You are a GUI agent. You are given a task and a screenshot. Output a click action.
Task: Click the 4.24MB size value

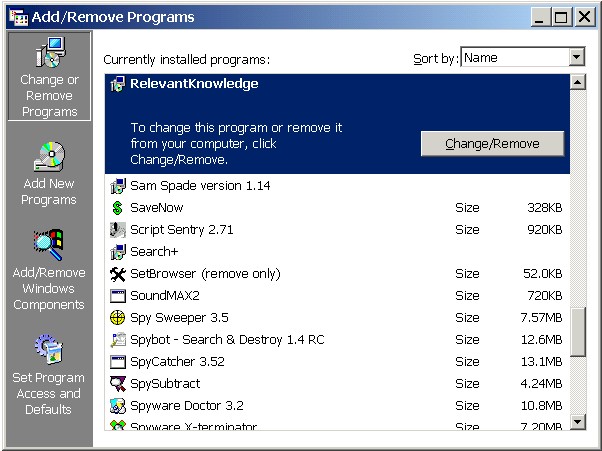coord(541,384)
